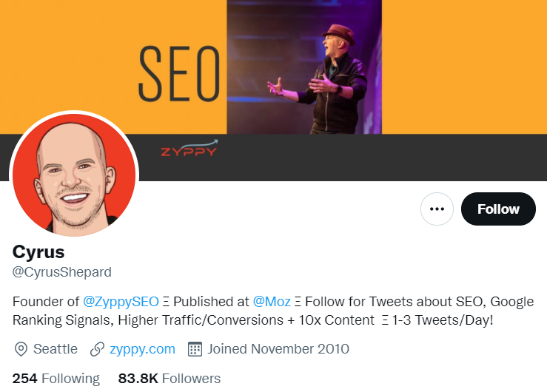The width and height of the screenshot is (547, 392).
Task: Click the chain link icon
Action: 97,348
